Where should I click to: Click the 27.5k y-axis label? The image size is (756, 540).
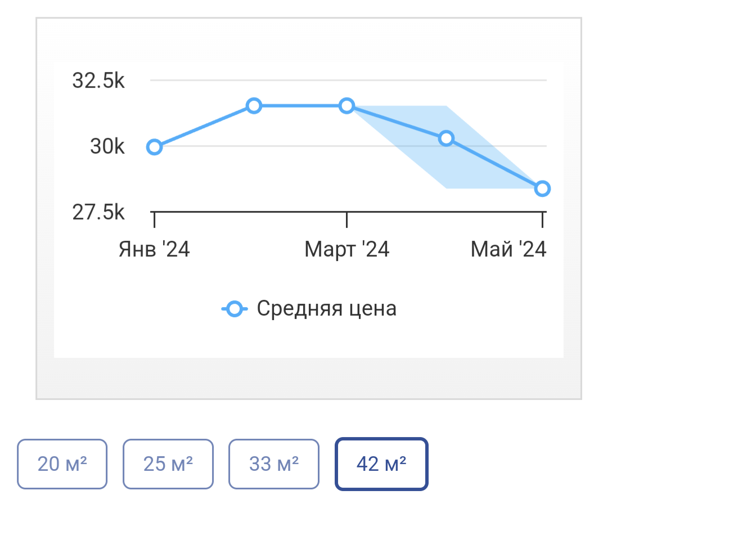click(98, 212)
